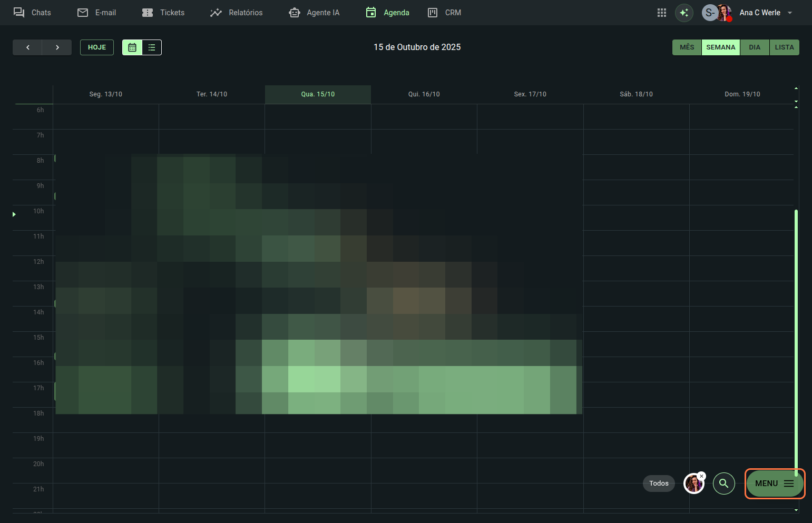This screenshot has height=523, width=812.
Task: Open the Chats section
Action: coord(32,13)
